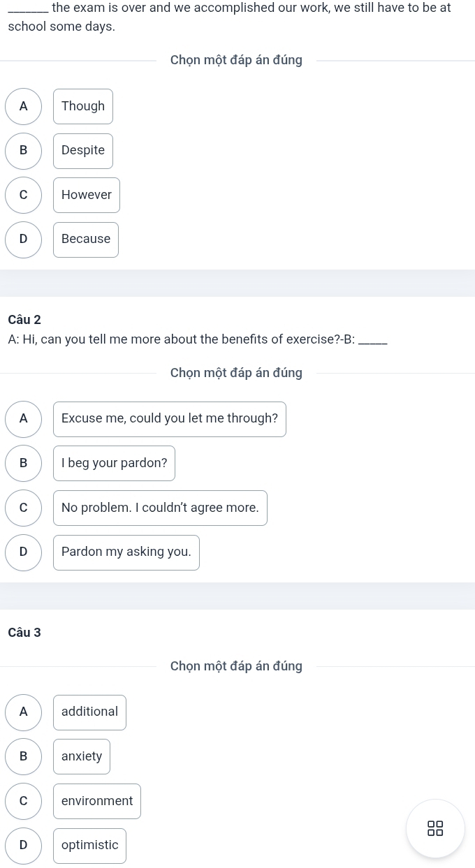Choose 'No problem. I couldn't agree more.'
Image resolution: width=475 pixels, height=868 pixels.
pos(160,508)
